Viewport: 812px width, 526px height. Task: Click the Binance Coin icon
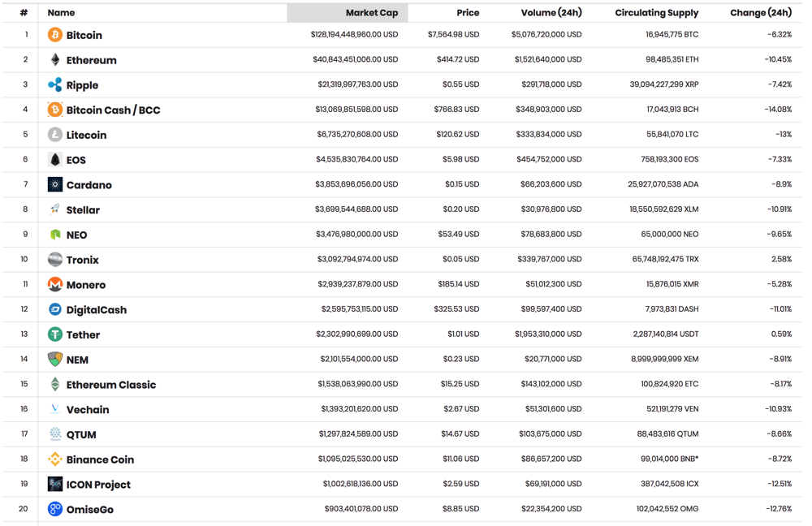[x=55, y=459]
